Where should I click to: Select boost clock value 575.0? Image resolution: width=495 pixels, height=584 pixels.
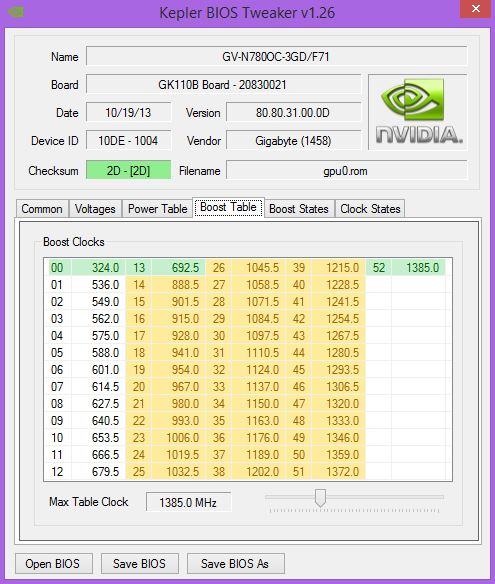click(98, 336)
